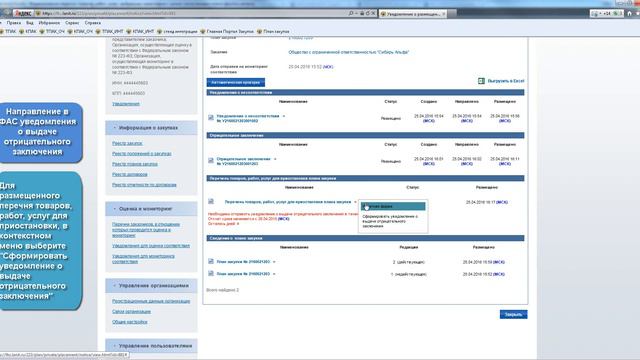Open Общие настройки link in sidebar
640x360 pixels.
click(130, 322)
